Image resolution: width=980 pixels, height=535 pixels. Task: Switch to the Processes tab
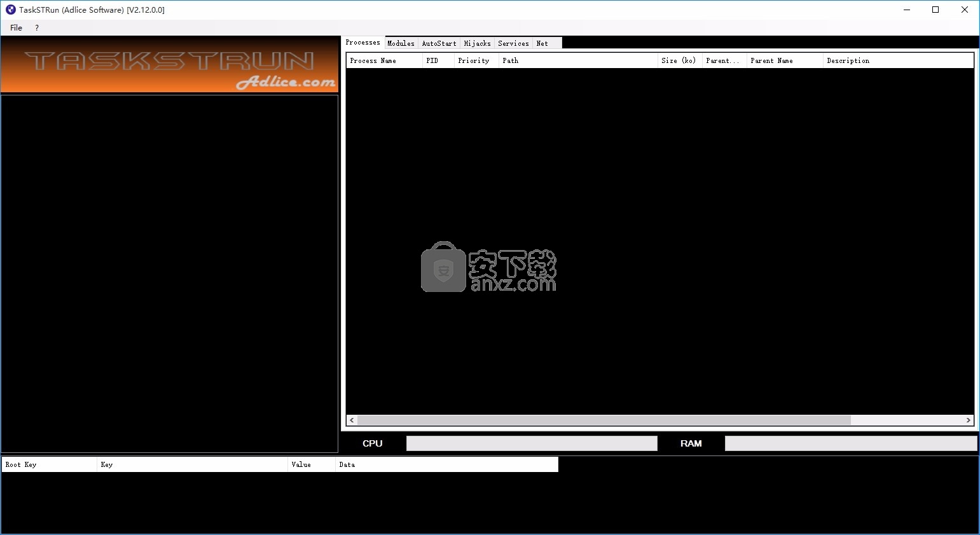point(363,43)
